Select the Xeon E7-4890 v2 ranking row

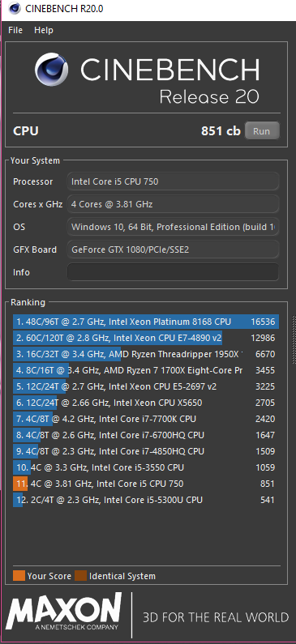click(x=146, y=338)
